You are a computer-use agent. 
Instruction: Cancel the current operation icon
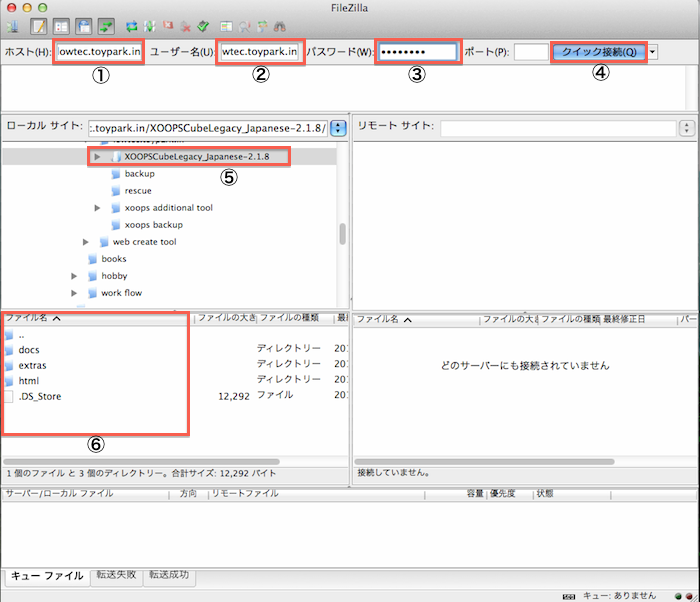tap(168, 27)
